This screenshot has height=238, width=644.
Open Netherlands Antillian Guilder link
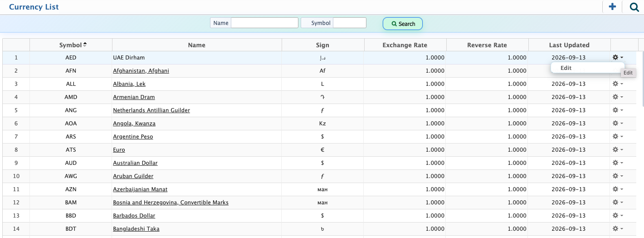(151, 110)
